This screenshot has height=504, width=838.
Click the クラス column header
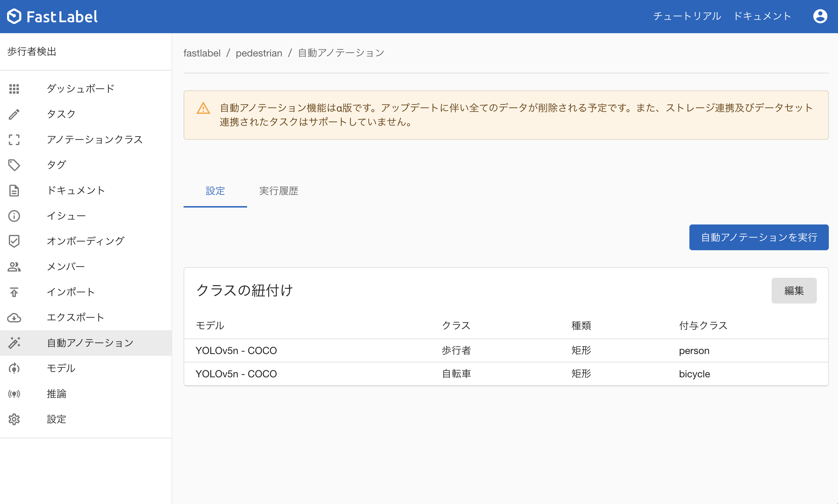456,325
